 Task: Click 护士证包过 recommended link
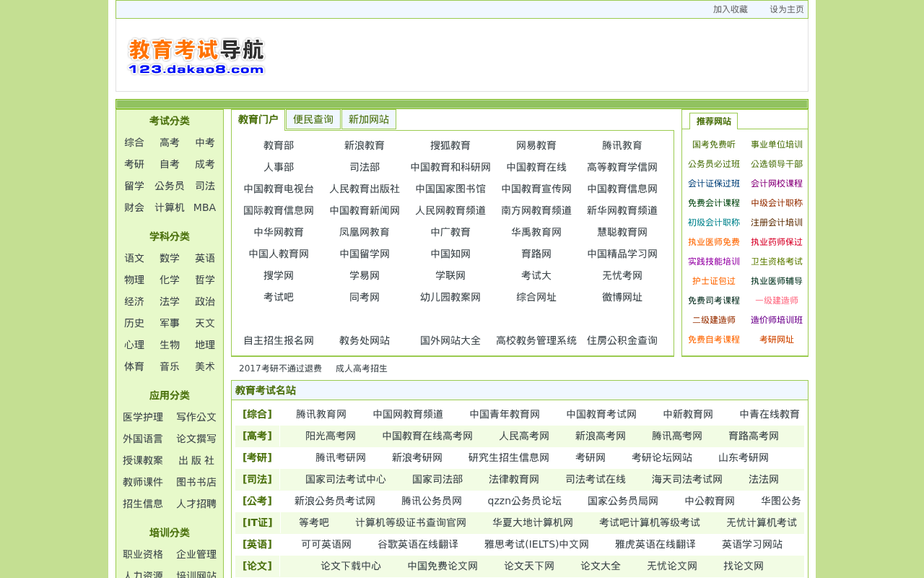tap(714, 281)
